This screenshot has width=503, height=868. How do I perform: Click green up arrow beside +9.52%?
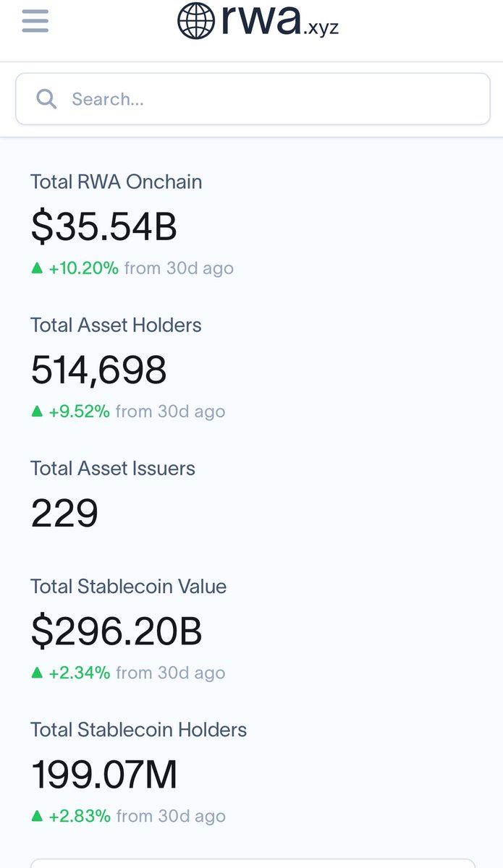[x=37, y=412]
